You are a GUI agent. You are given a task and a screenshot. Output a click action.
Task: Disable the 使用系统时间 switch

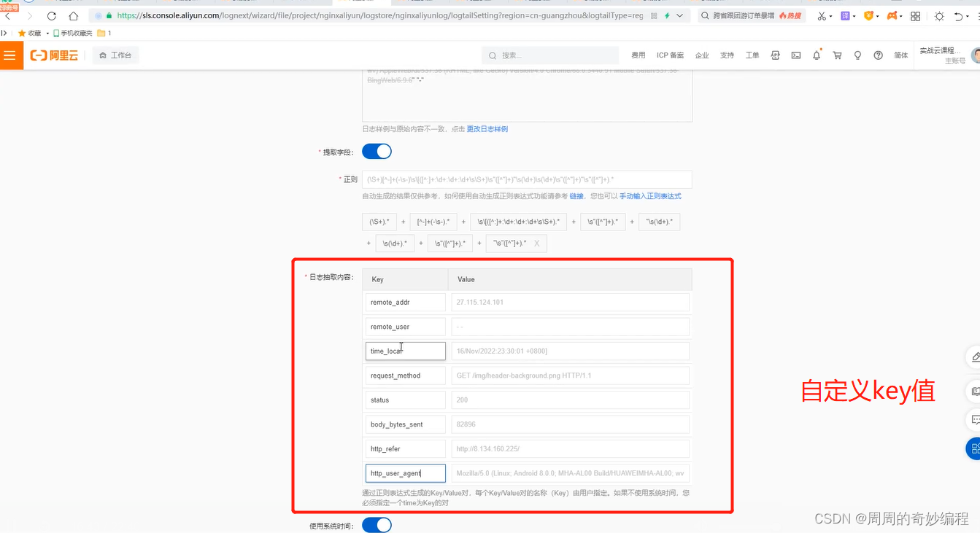click(x=377, y=524)
